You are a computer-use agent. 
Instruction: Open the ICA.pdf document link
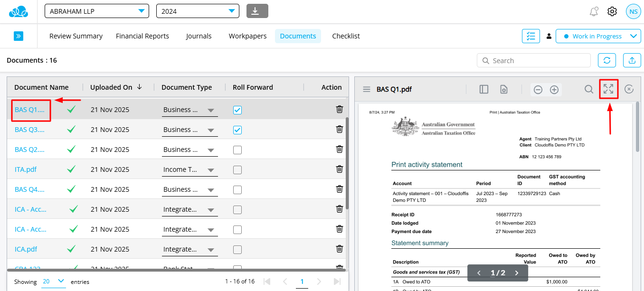click(x=26, y=249)
